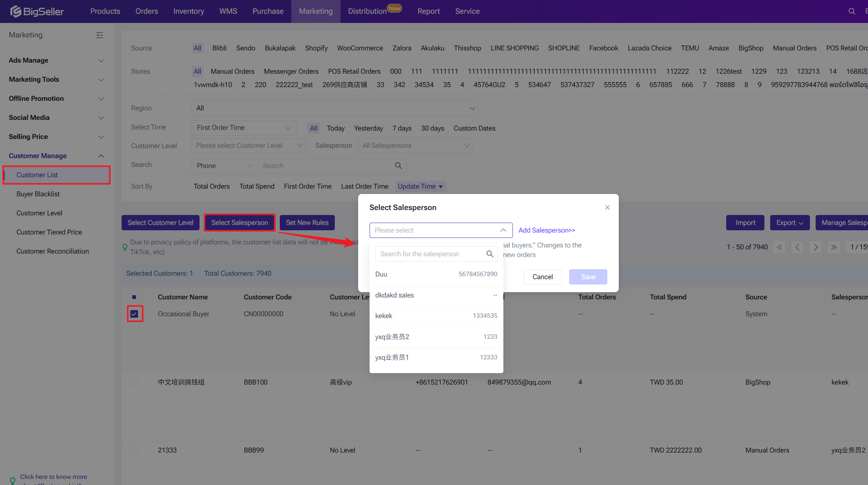Close the Select Salesperson dialog
Image resolution: width=868 pixels, height=485 pixels.
click(607, 207)
